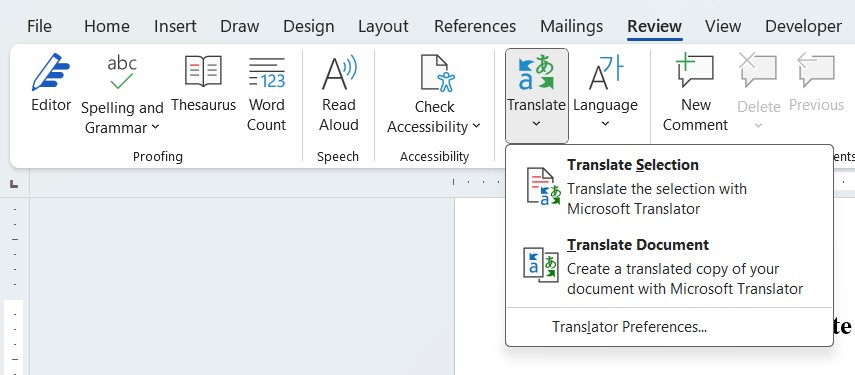
Task: Open the File tab
Action: (39, 26)
